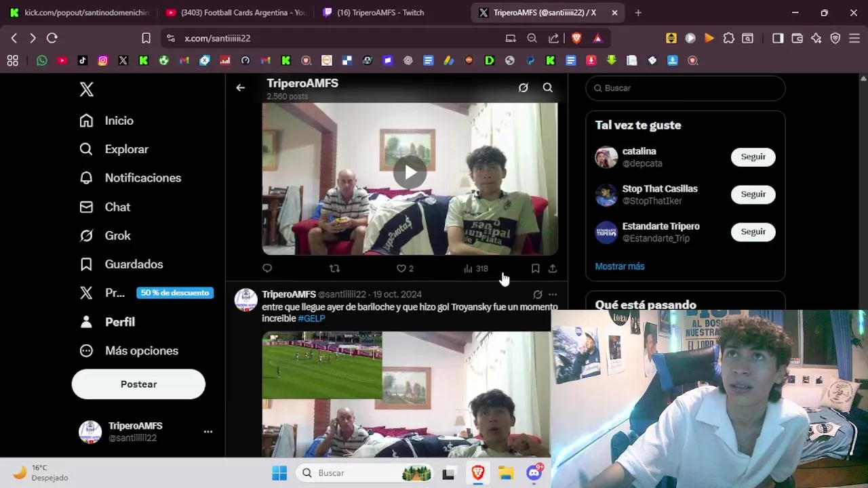Click the Buscar search field on X

point(686,88)
